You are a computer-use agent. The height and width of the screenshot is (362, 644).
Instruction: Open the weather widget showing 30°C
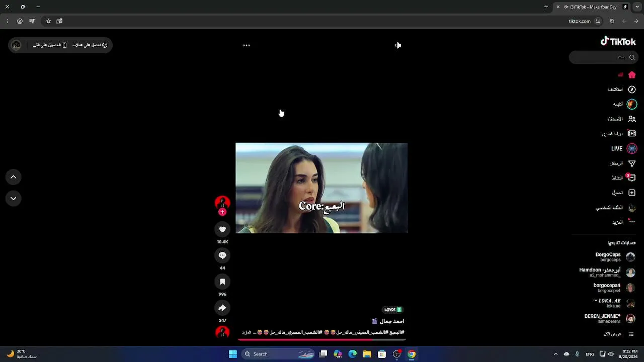(22, 354)
